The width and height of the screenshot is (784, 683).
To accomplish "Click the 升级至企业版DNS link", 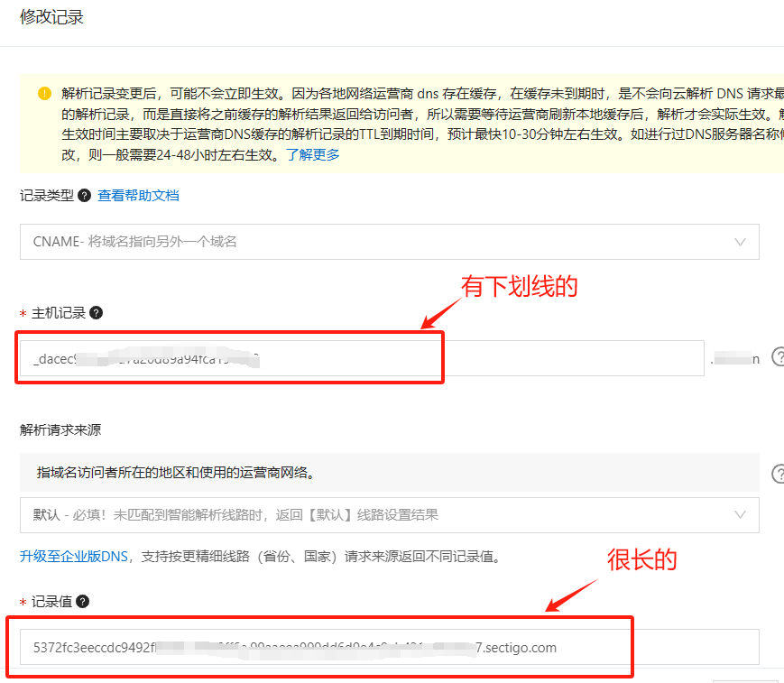I will tap(76, 556).
